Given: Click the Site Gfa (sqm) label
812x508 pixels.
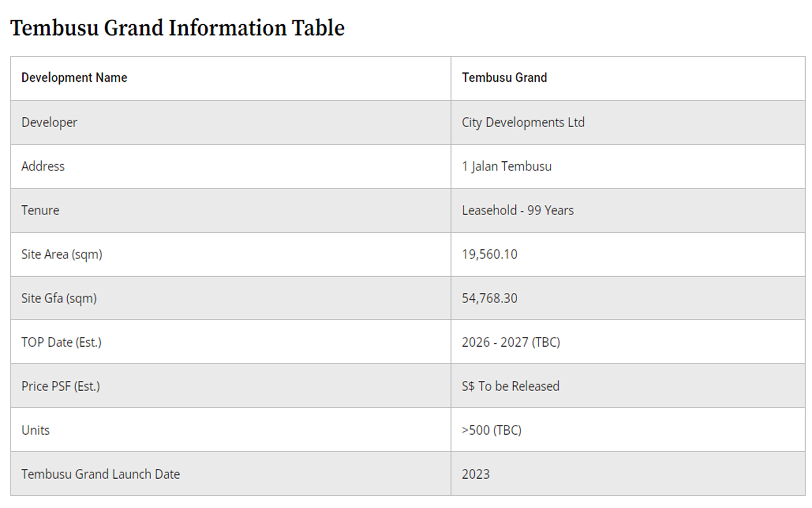Looking at the screenshot, I should 59,299.
